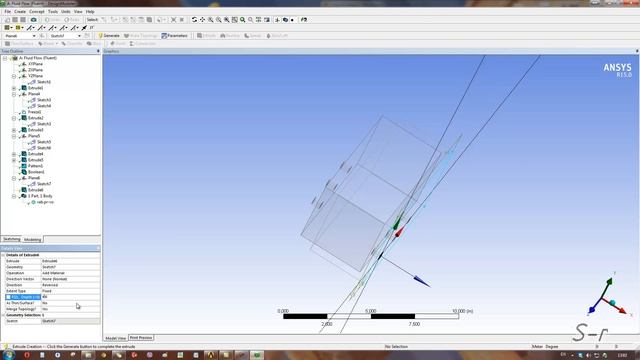
Task: Select Boolean1 in tree outline
Action: (36, 172)
